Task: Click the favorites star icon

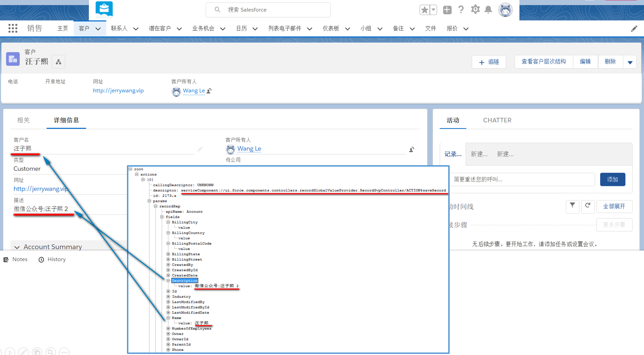Action: coord(424,10)
